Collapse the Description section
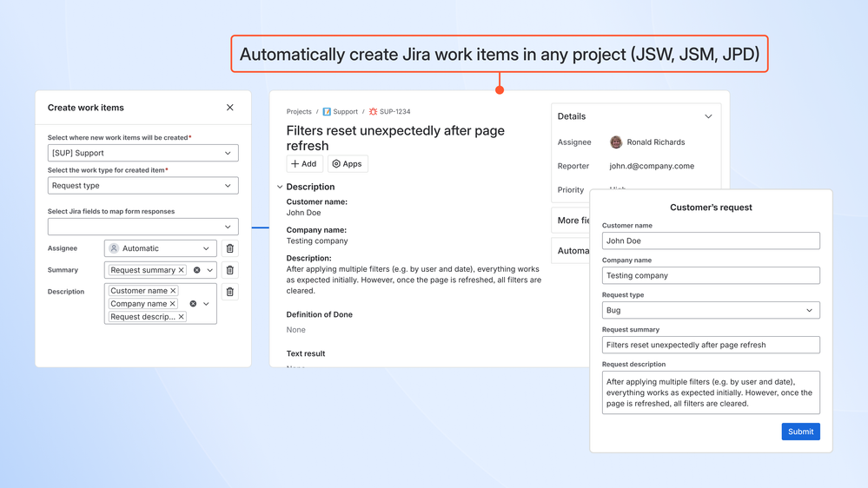 point(280,187)
